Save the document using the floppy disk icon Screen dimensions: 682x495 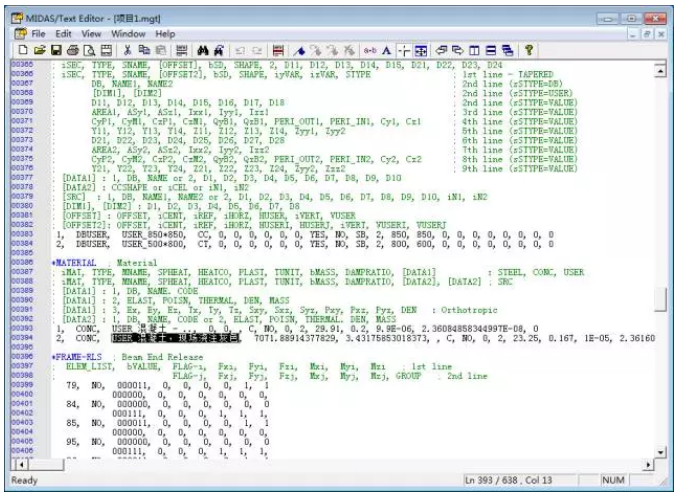[42, 49]
